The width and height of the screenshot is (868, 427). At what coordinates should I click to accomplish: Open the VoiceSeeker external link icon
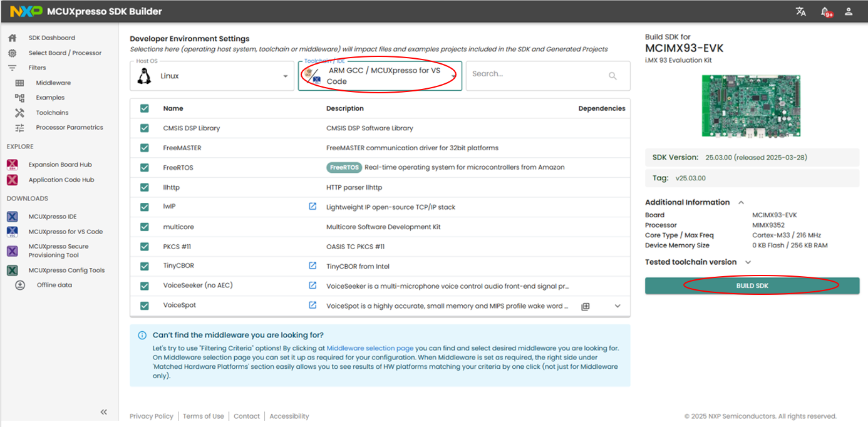[313, 286]
